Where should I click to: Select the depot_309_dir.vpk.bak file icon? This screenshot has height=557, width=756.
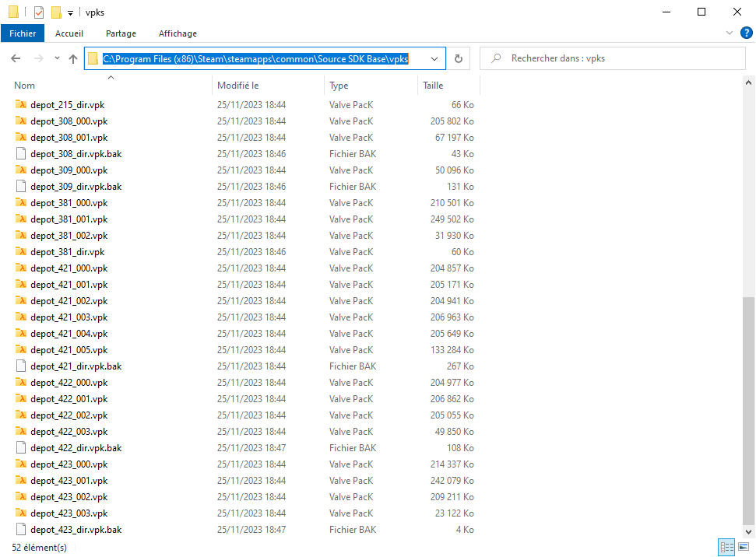(21, 187)
